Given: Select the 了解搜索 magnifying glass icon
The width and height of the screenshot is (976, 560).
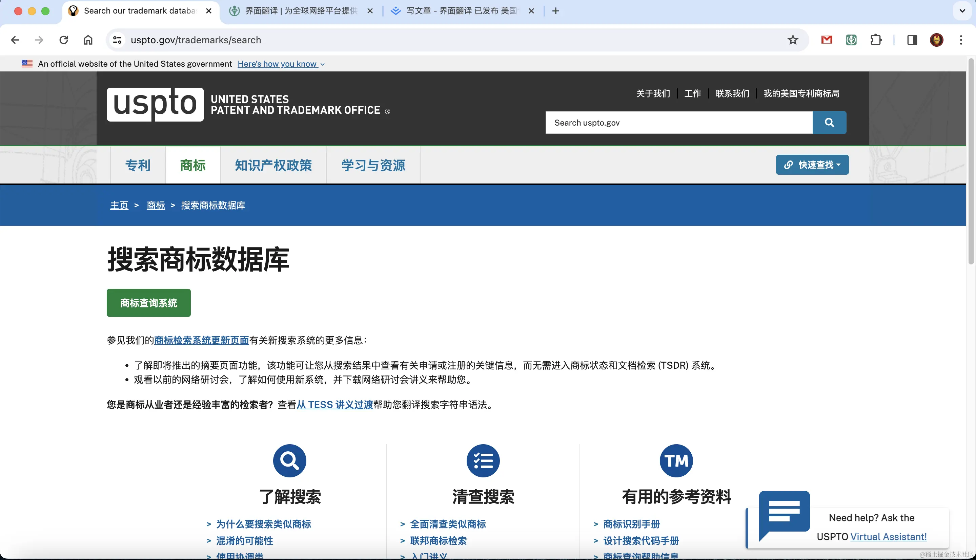Looking at the screenshot, I should (289, 460).
